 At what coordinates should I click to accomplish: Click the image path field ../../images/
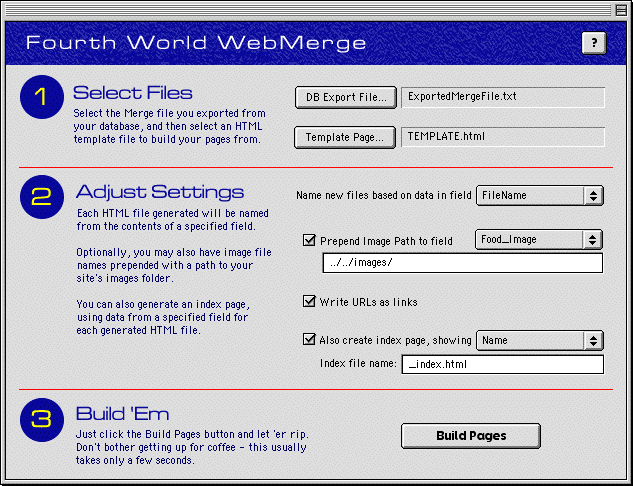coord(463,263)
